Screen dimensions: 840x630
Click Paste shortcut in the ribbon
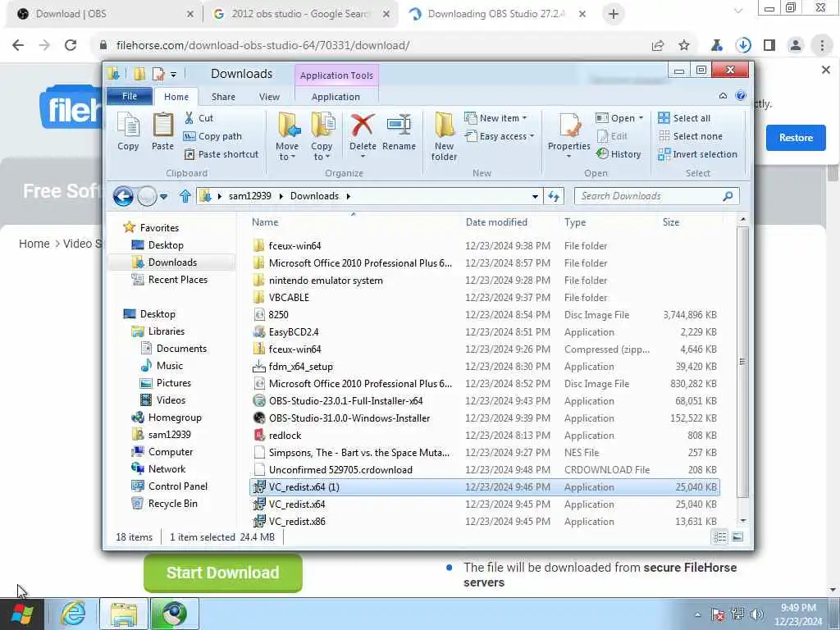[x=221, y=154]
